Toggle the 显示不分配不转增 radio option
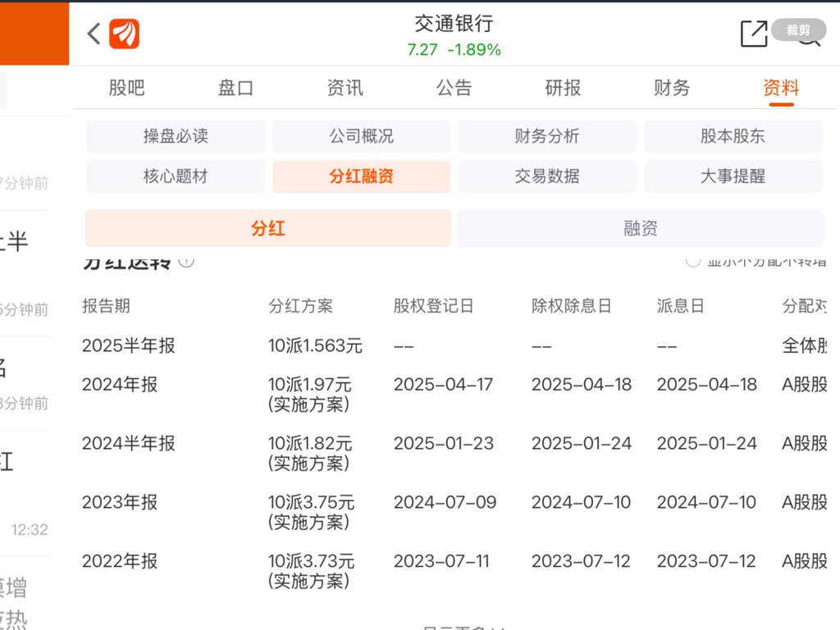 coord(693,261)
